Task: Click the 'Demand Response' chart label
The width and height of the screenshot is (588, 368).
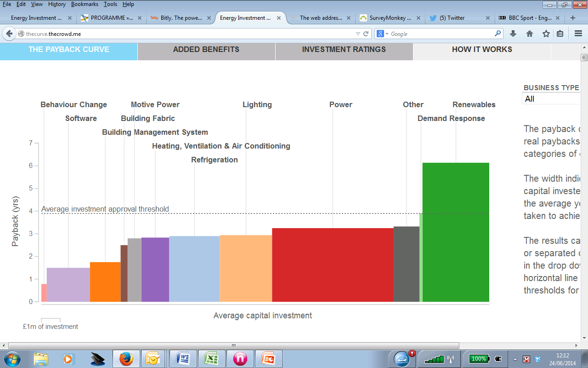Action: pyautogui.click(x=451, y=118)
